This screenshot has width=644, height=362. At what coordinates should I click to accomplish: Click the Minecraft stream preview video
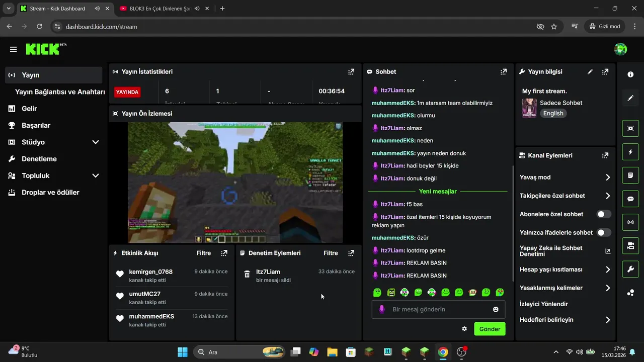tap(235, 183)
